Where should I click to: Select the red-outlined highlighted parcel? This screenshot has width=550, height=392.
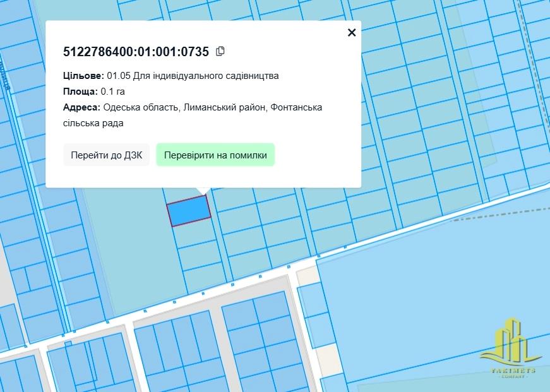tap(188, 210)
